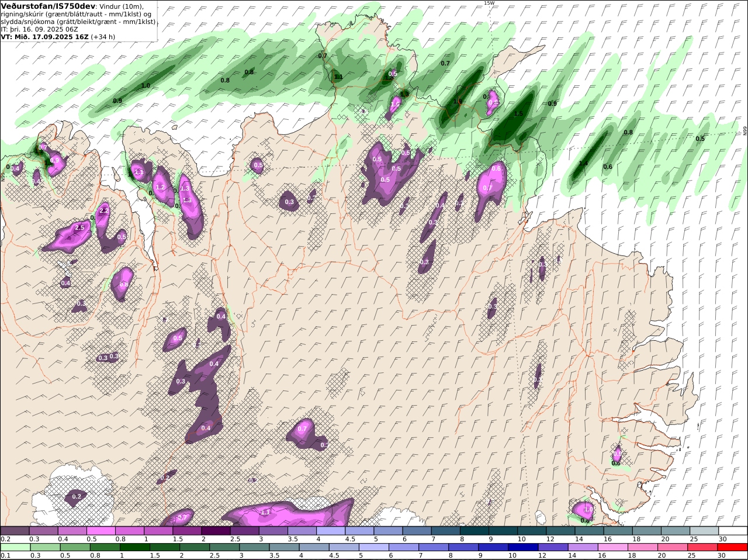Click the snow legend swatch between 1.5 and 2
748x560 pixels.
pos(187,530)
